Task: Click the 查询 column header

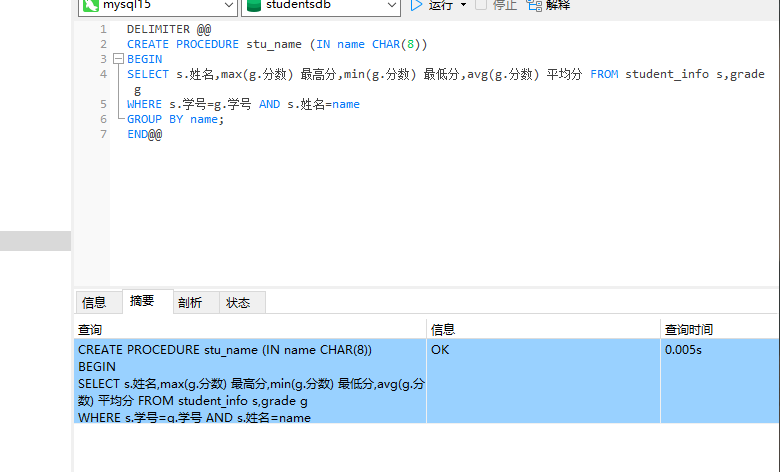Action: (x=250, y=329)
